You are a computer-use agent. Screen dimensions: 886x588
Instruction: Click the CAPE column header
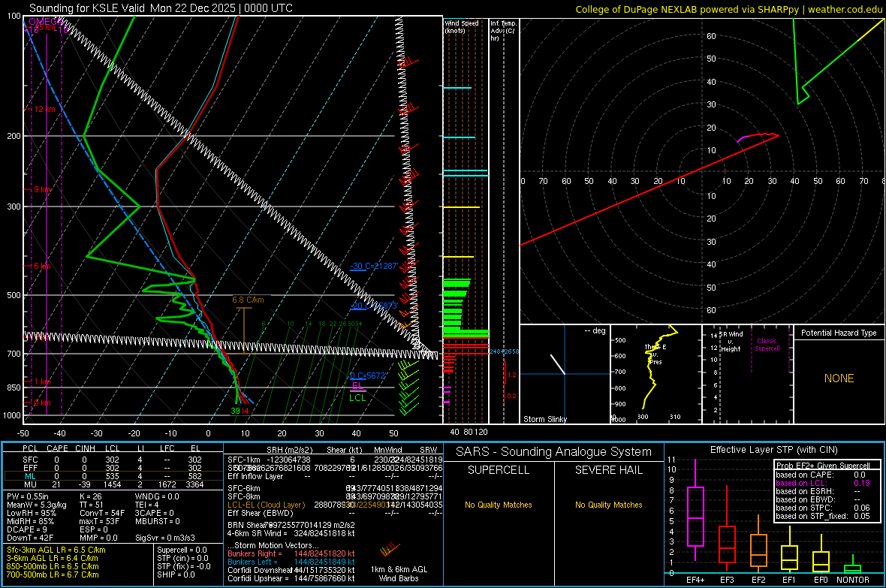pos(57,448)
